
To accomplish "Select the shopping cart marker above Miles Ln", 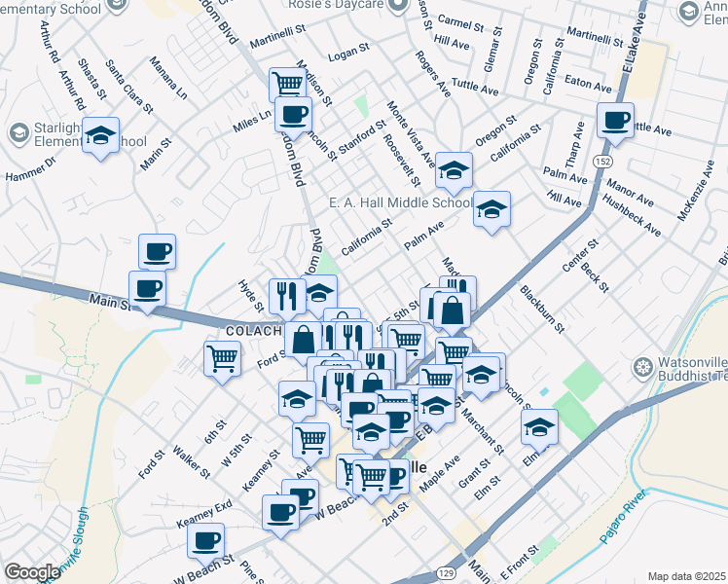I will tap(287, 83).
